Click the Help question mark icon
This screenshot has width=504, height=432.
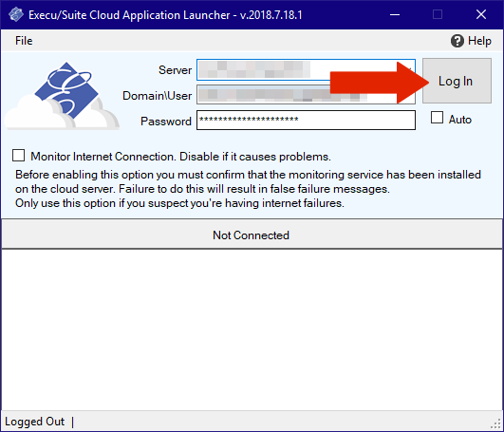457,41
